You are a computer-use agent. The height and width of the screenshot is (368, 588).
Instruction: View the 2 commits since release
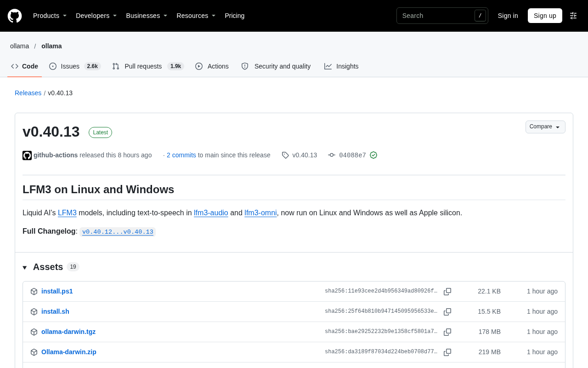pos(181,155)
